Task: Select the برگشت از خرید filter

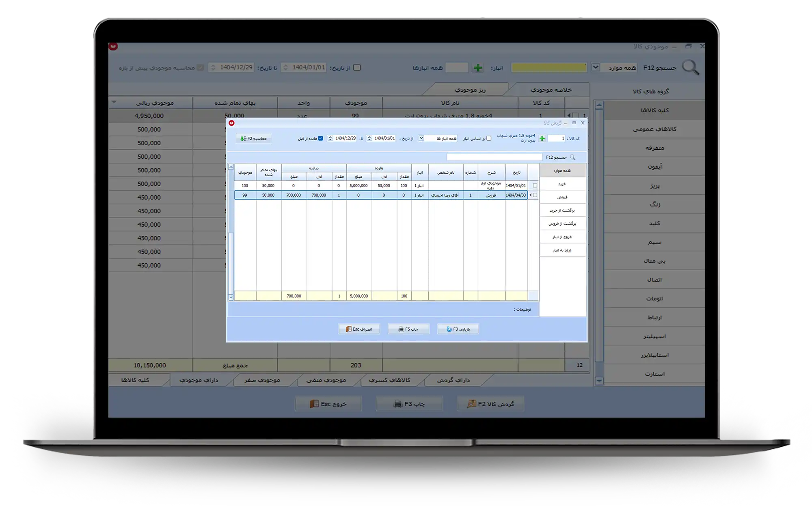Action: pos(562,211)
